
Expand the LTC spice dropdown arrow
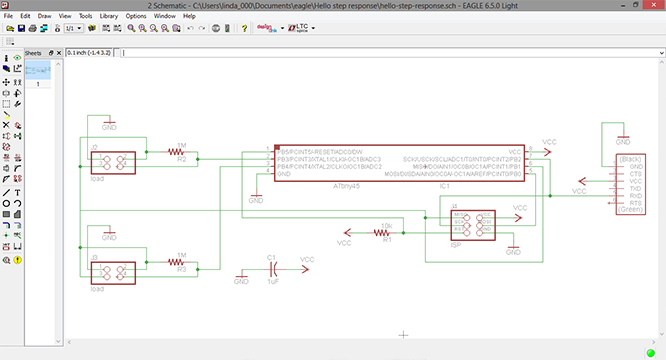pyautogui.click(x=313, y=28)
